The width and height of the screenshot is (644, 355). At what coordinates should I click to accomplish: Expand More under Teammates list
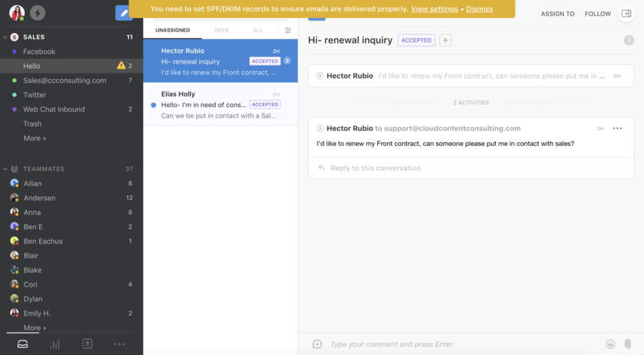34,328
